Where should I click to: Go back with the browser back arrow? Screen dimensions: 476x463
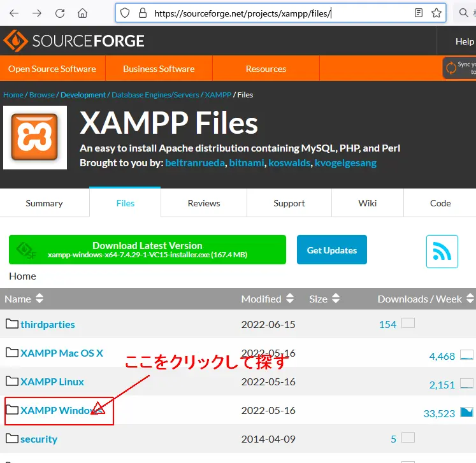click(x=14, y=13)
